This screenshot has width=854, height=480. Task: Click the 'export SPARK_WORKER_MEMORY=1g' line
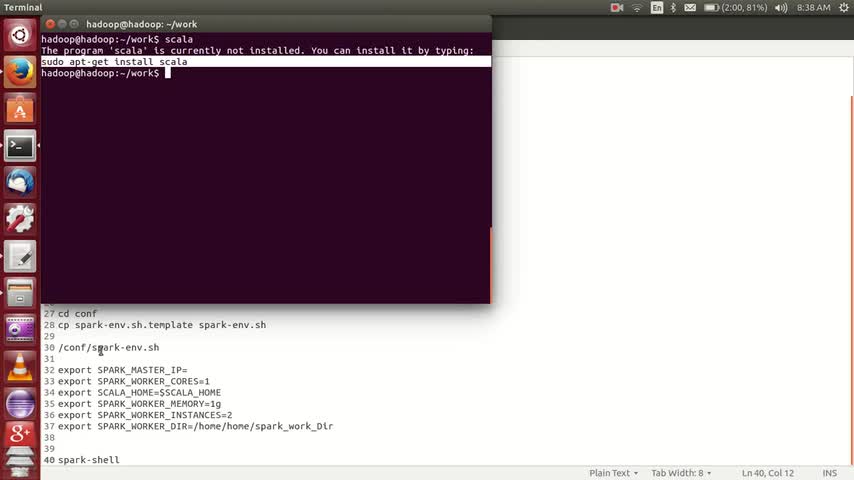pyautogui.click(x=139, y=404)
